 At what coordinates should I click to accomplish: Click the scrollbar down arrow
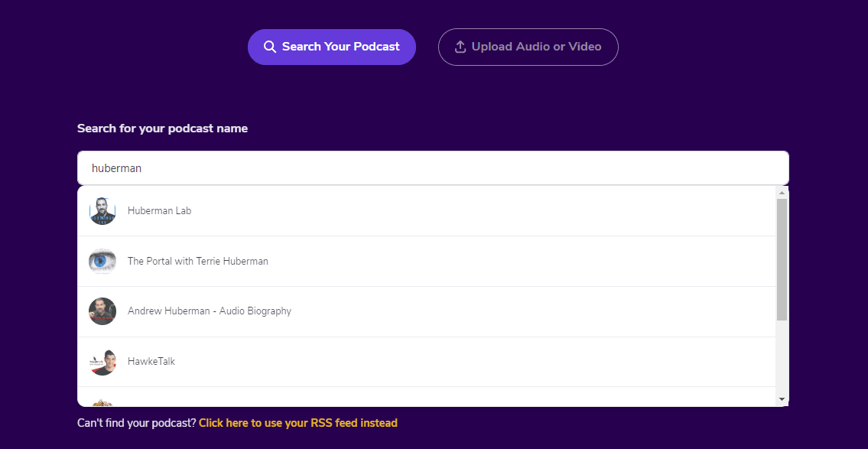tap(782, 398)
